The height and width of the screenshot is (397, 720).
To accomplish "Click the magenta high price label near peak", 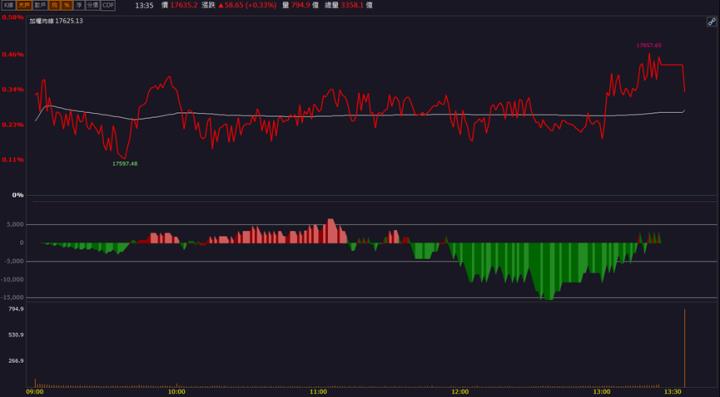I will coord(649,45).
